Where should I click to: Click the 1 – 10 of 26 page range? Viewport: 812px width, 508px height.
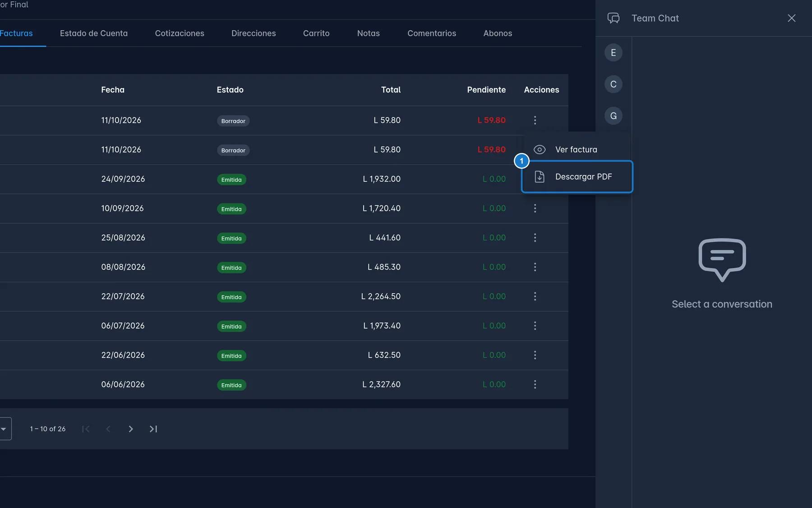pyautogui.click(x=48, y=429)
